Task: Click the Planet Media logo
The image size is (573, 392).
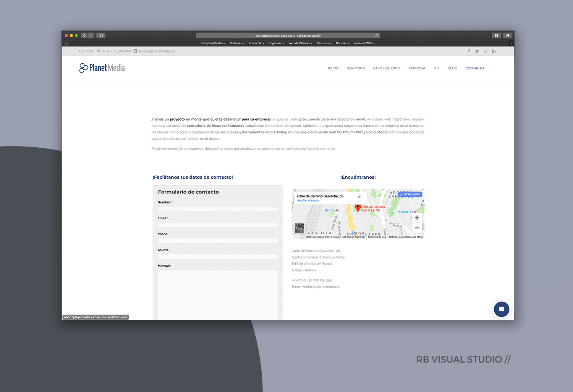Action: [102, 68]
